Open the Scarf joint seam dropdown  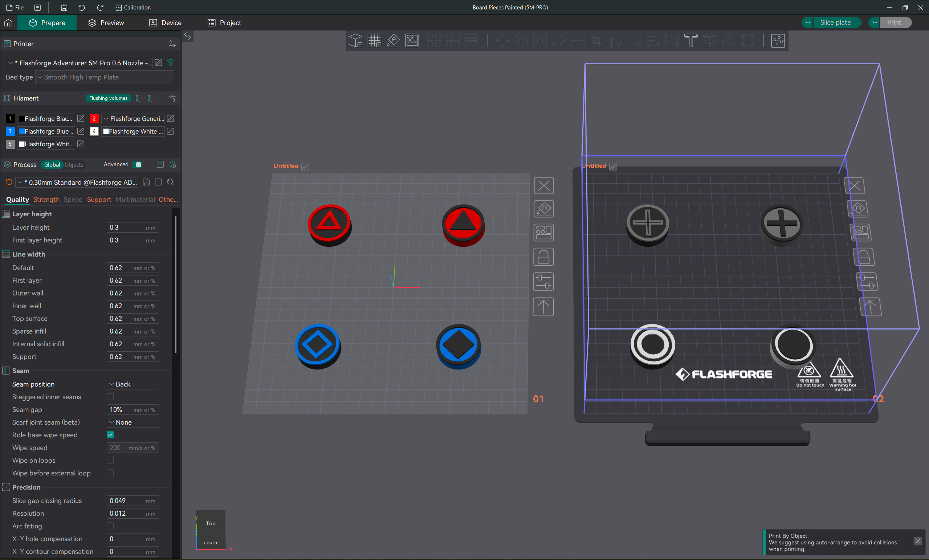pos(133,422)
